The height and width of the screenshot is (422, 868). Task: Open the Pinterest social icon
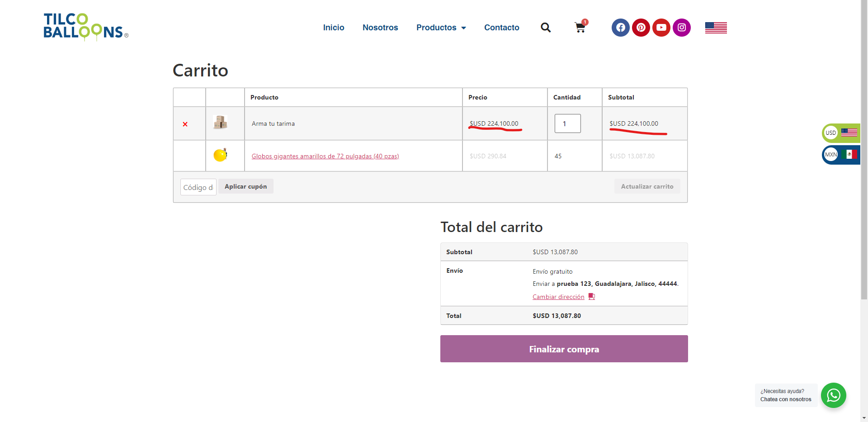pos(641,28)
